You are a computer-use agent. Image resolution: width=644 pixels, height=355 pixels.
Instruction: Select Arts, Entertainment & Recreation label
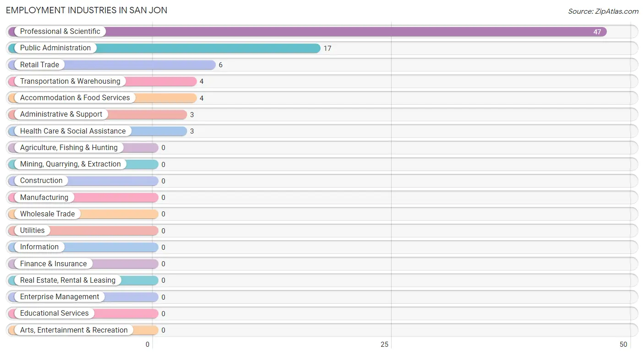tap(74, 330)
